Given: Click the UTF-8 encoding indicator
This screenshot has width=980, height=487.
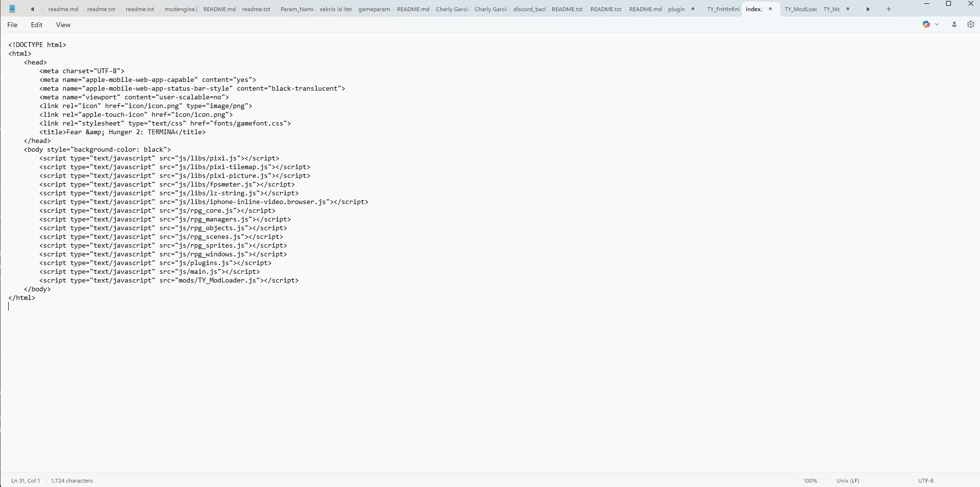Looking at the screenshot, I should tap(926, 481).
